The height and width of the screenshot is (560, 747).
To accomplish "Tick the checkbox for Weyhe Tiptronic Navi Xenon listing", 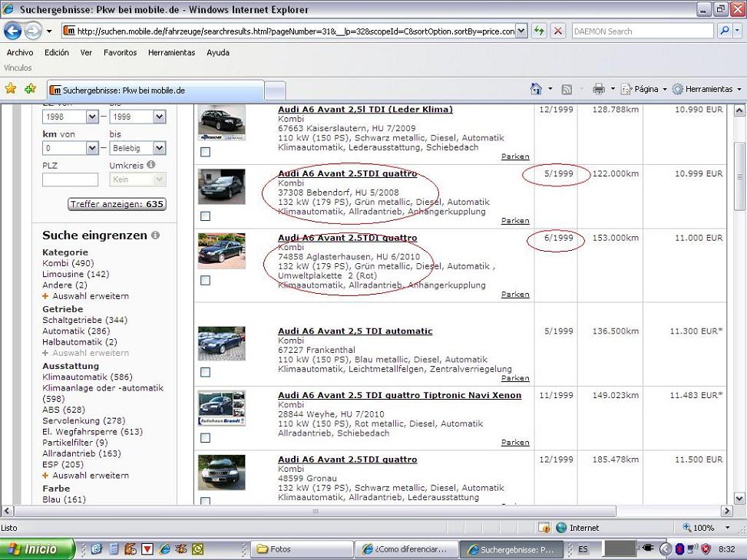I will pos(205,437).
